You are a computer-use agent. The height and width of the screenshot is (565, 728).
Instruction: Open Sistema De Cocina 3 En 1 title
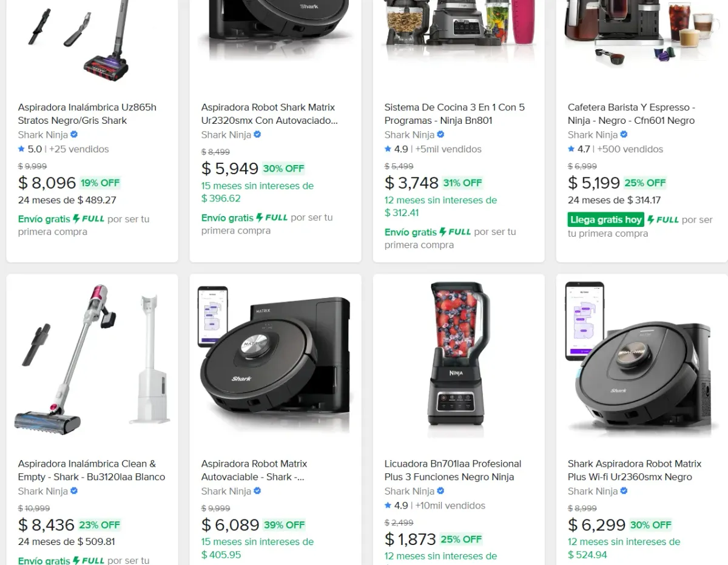point(454,114)
